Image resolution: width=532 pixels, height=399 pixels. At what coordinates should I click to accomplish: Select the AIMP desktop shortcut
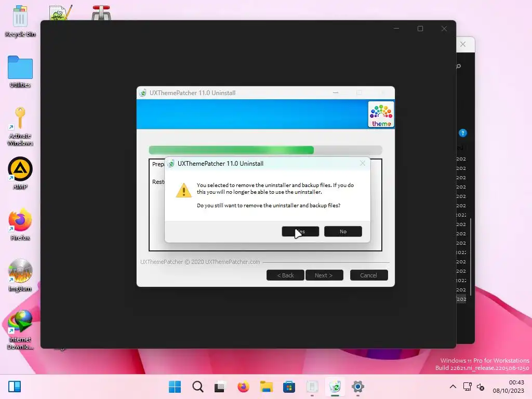point(20,173)
